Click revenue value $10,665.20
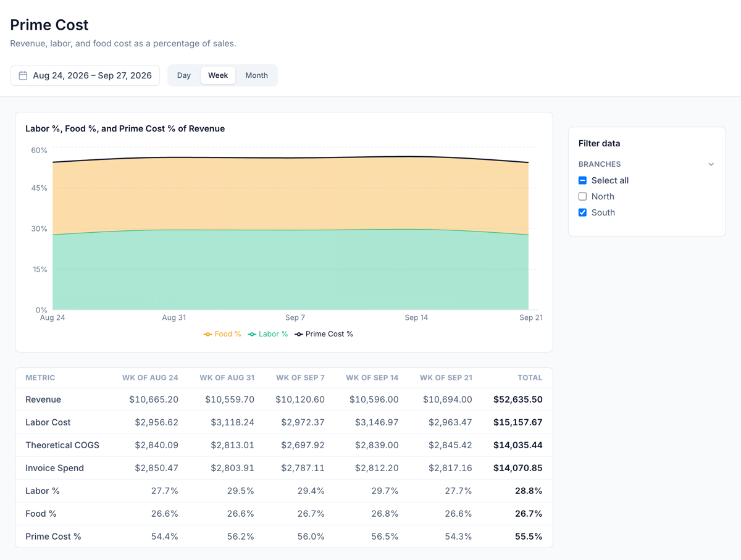This screenshot has height=560, width=741. tap(154, 399)
